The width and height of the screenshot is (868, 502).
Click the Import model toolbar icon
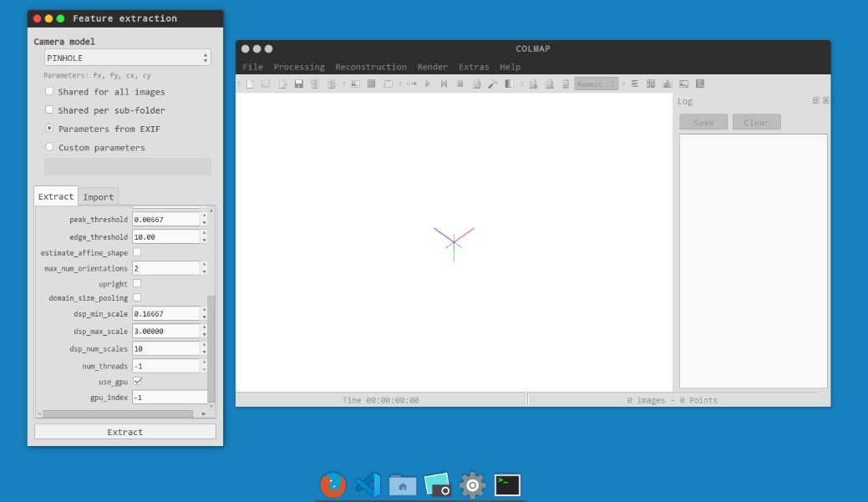[x=315, y=84]
